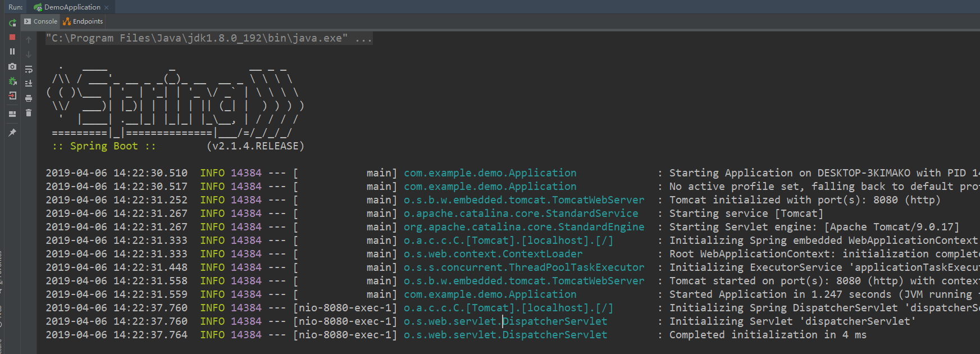Switch to the Console tab
Screen dimensions: 980x354
tap(40, 21)
